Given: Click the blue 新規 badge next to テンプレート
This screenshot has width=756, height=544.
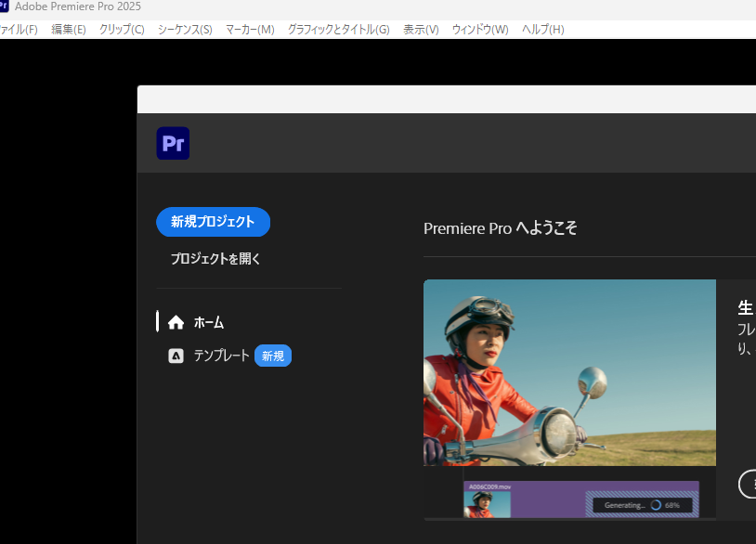Looking at the screenshot, I should 273,356.
